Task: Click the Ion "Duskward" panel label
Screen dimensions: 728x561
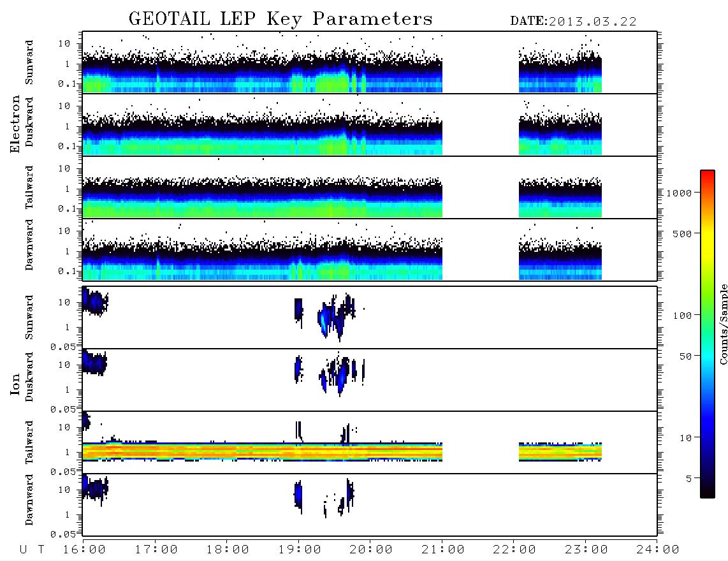Action: pos(29,377)
